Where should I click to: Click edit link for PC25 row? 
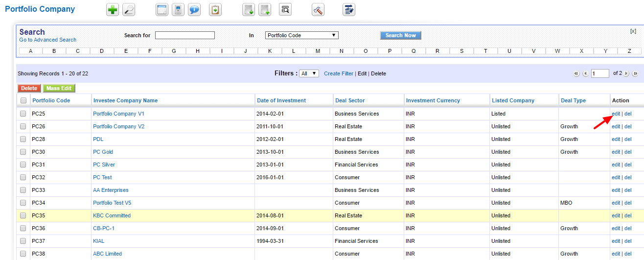pos(616,114)
